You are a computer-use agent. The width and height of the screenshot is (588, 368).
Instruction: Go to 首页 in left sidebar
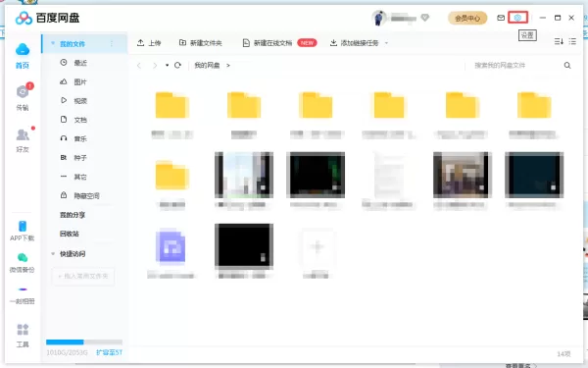(x=23, y=56)
